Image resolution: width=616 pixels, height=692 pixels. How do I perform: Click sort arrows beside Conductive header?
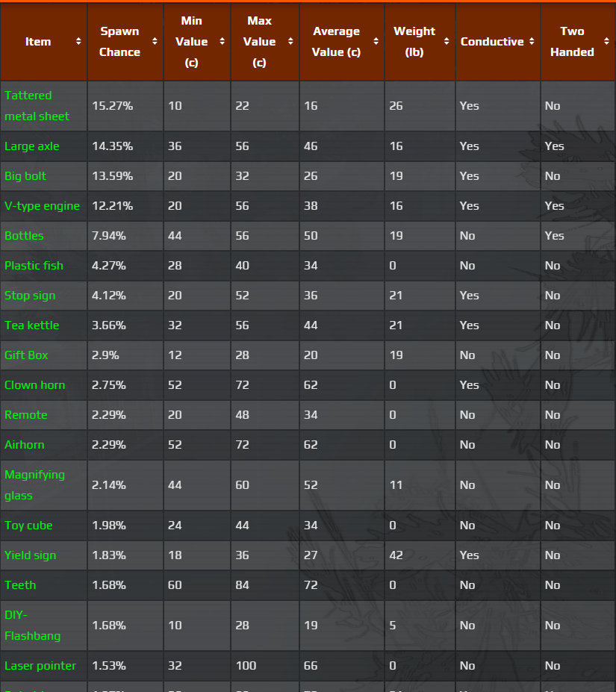click(x=532, y=42)
